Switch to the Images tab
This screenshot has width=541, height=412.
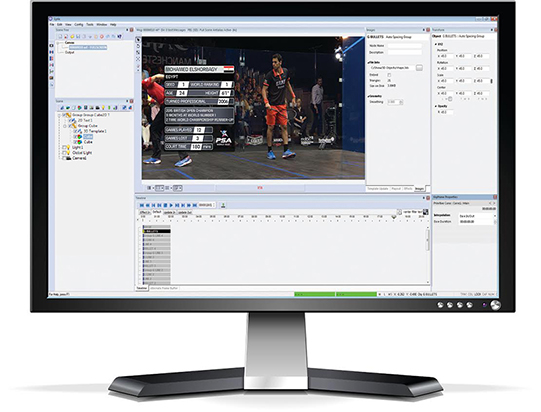coord(419,189)
